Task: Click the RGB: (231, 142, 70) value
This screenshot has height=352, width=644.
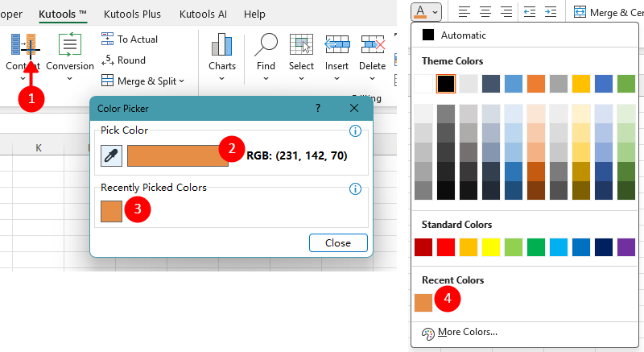Action: click(x=296, y=155)
